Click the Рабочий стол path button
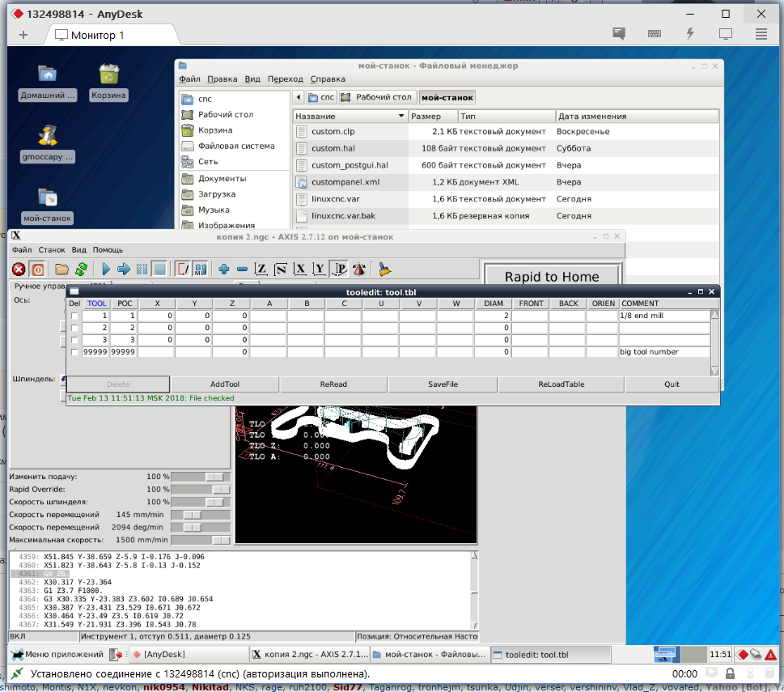784x692 pixels. (x=378, y=97)
